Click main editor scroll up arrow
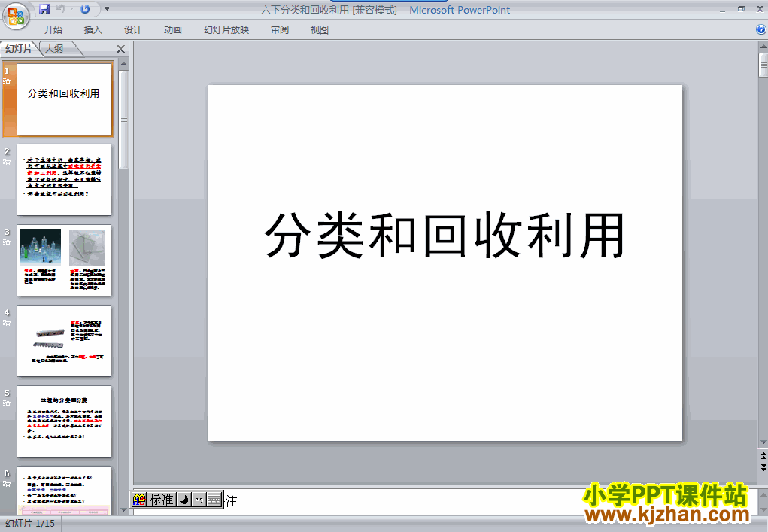 763,47
